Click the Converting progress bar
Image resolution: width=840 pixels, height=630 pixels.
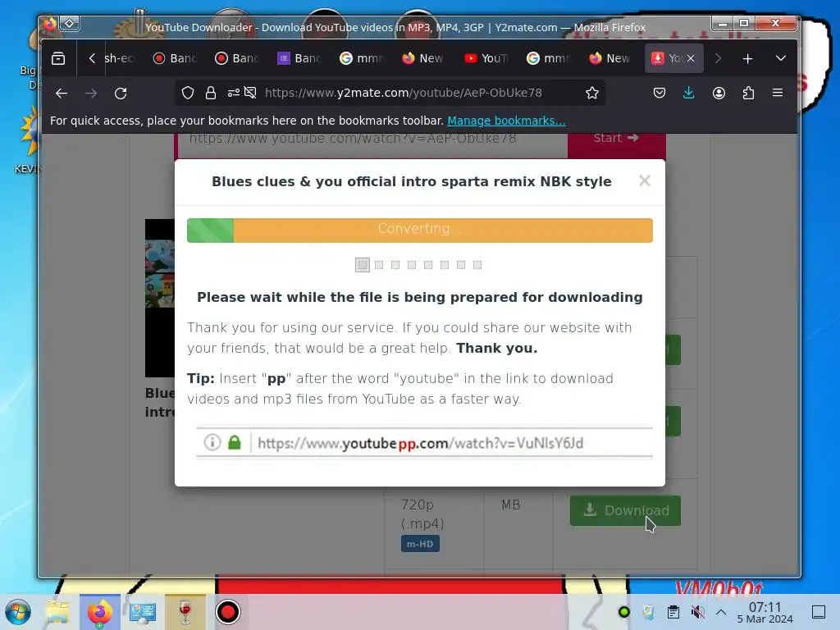click(419, 231)
